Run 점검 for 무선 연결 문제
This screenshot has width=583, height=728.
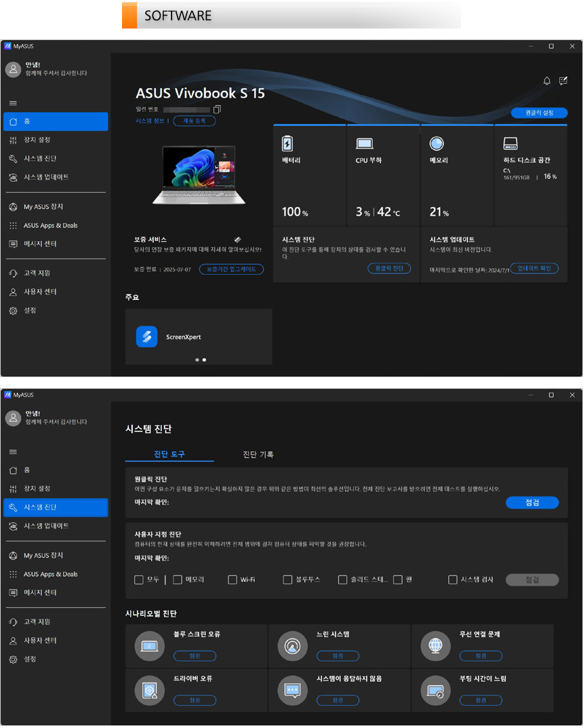coord(481,656)
